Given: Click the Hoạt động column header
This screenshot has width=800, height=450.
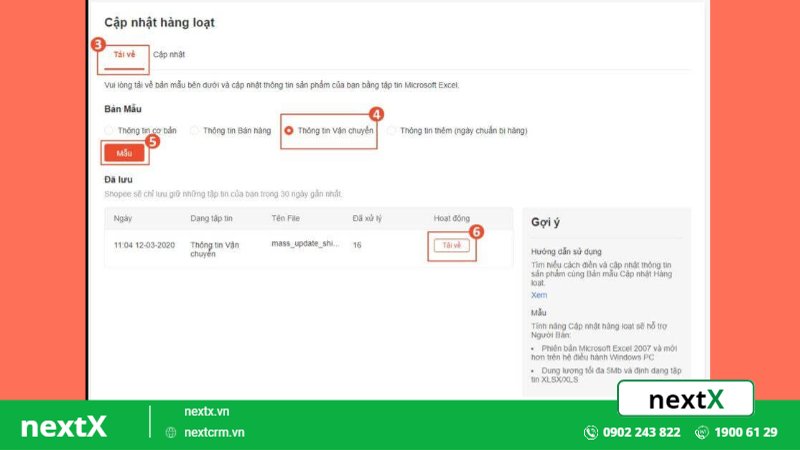Looking at the screenshot, I should 452,218.
